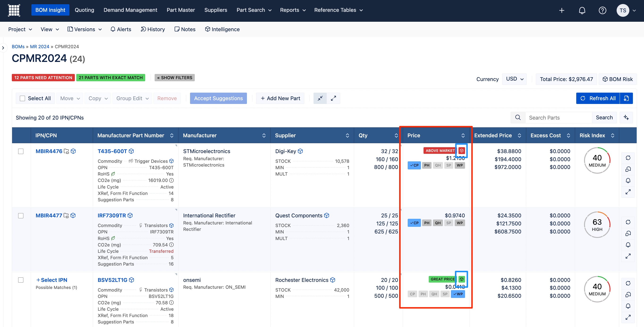Check the MBIR4476 row checkbox
644x327 pixels.
tap(21, 151)
